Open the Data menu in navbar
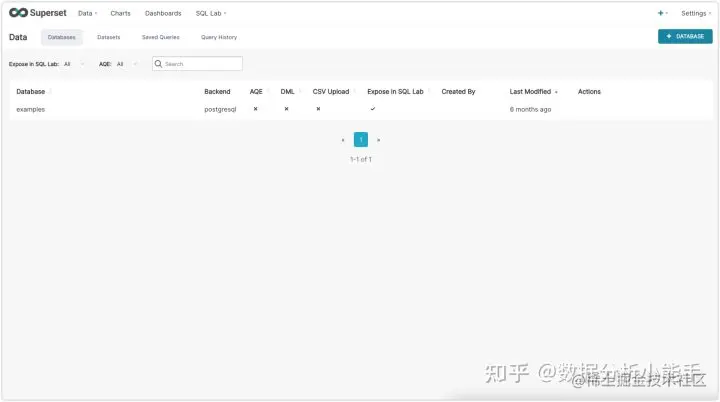This screenshot has height=402, width=720. (87, 13)
